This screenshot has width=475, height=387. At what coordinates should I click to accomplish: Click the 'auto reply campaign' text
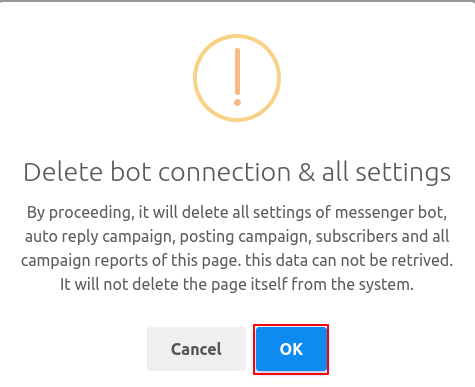coord(100,237)
